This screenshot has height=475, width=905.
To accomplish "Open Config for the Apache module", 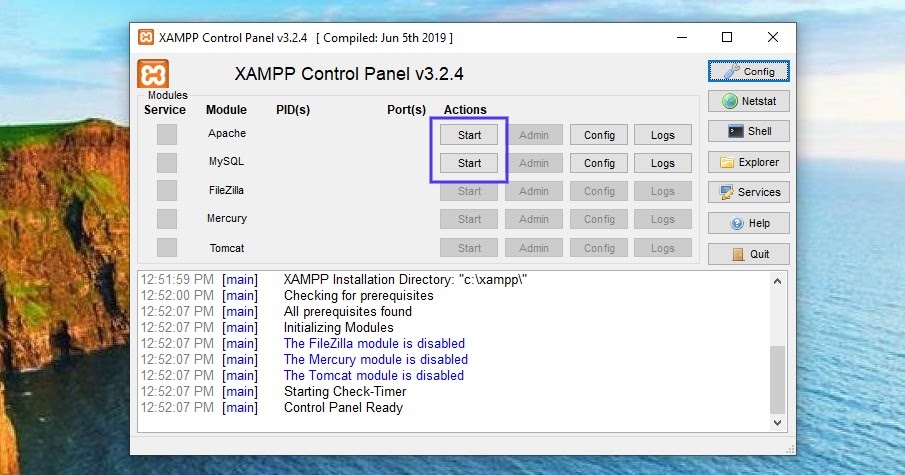I will coord(599,135).
